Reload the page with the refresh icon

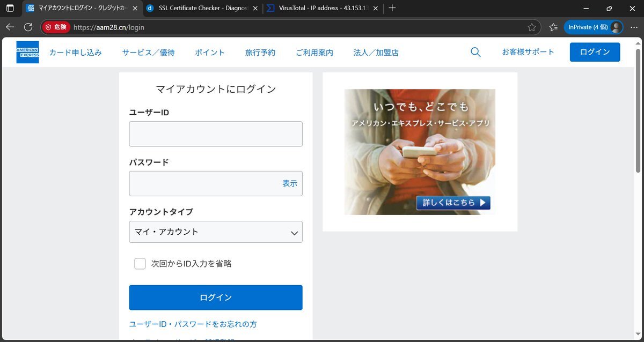[28, 27]
